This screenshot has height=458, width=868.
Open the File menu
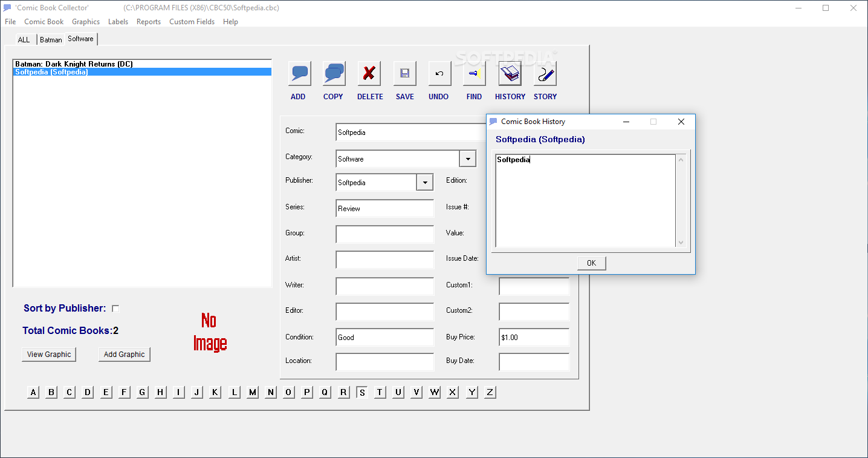pyautogui.click(x=10, y=22)
